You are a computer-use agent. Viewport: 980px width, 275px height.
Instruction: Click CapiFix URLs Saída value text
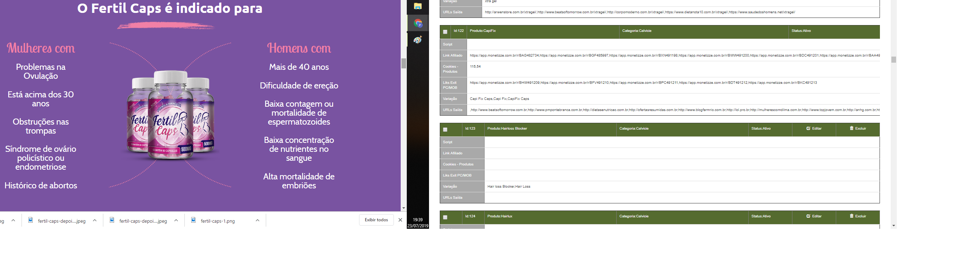674,110
